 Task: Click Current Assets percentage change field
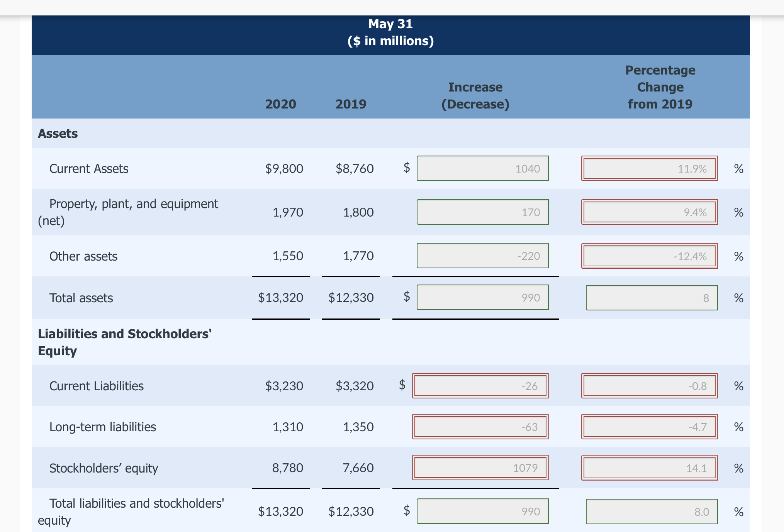(649, 168)
